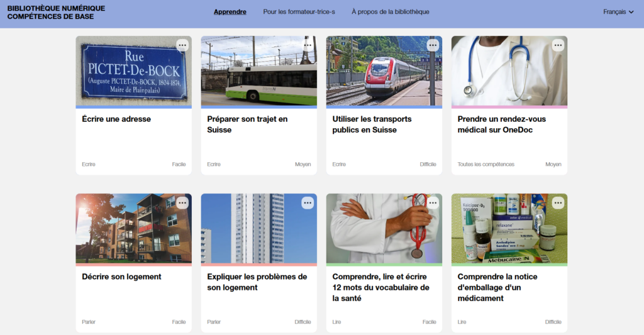Click the Bibliothèque Numérique Compétences de Base logo
Image resolution: width=644 pixels, height=335 pixels.
(x=56, y=13)
